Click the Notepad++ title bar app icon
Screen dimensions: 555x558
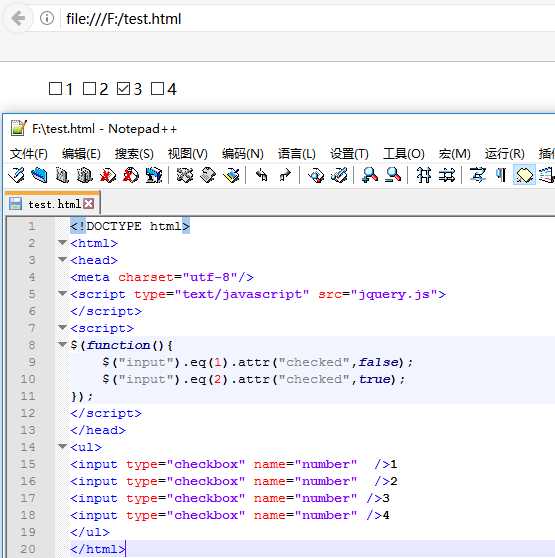[18, 128]
